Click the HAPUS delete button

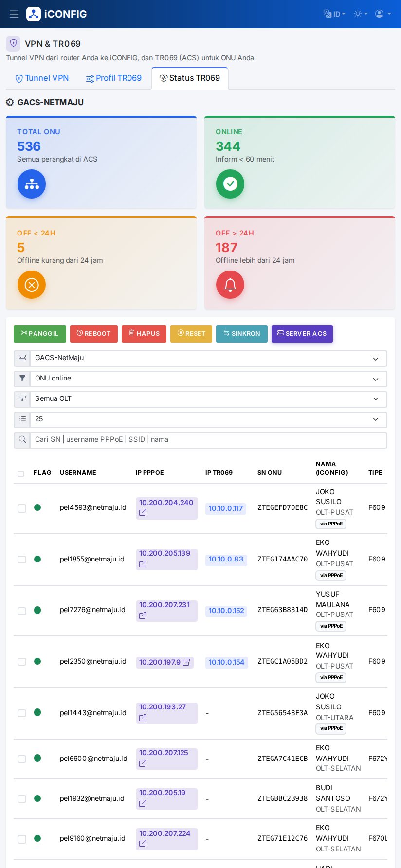[x=144, y=334]
